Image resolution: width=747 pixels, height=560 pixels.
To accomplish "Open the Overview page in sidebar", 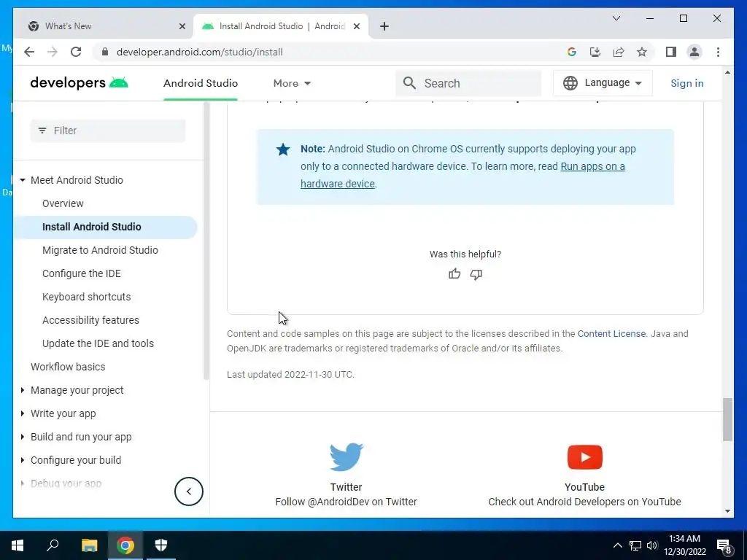I will point(63,203).
